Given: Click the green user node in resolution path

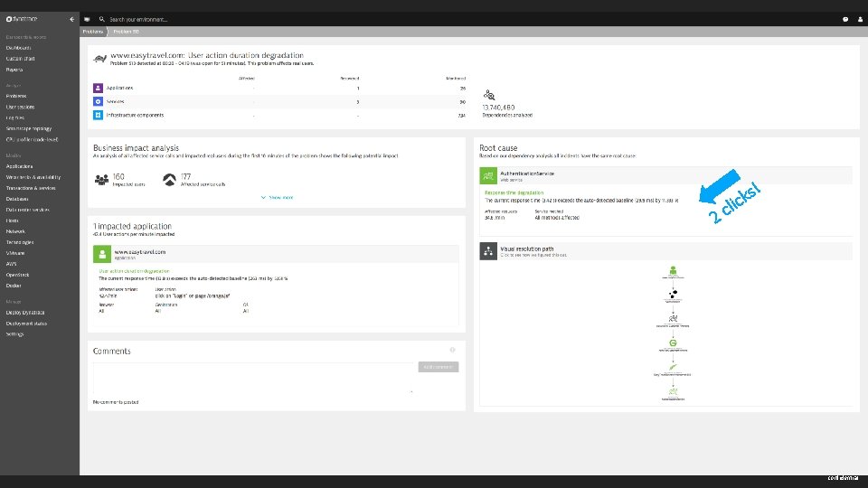Looking at the screenshot, I should click(x=673, y=270).
